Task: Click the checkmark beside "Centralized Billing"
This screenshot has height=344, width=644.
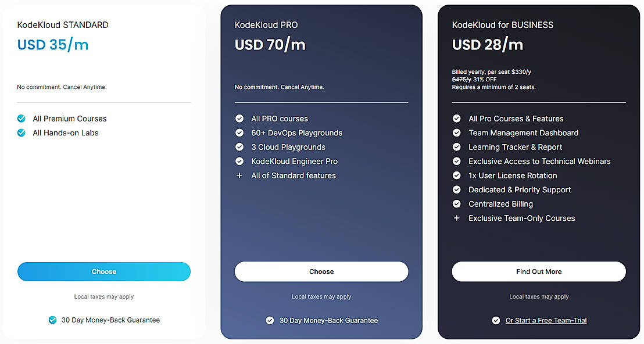Action: coord(457,204)
